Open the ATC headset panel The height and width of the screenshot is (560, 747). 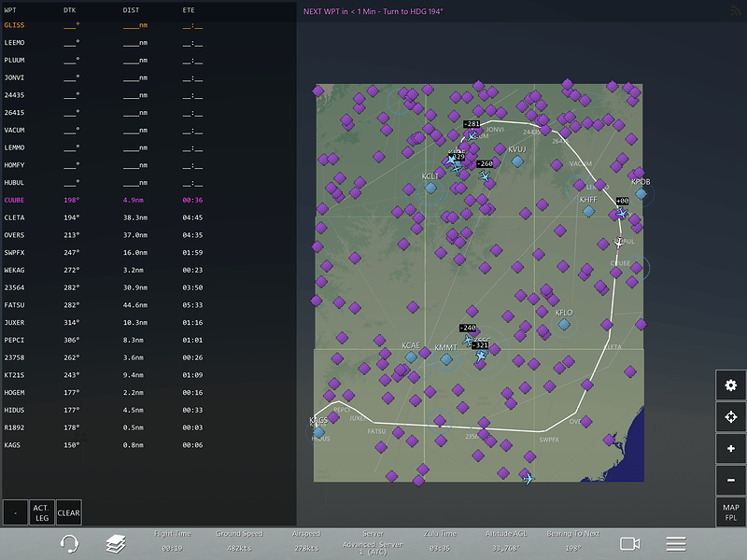(x=69, y=543)
